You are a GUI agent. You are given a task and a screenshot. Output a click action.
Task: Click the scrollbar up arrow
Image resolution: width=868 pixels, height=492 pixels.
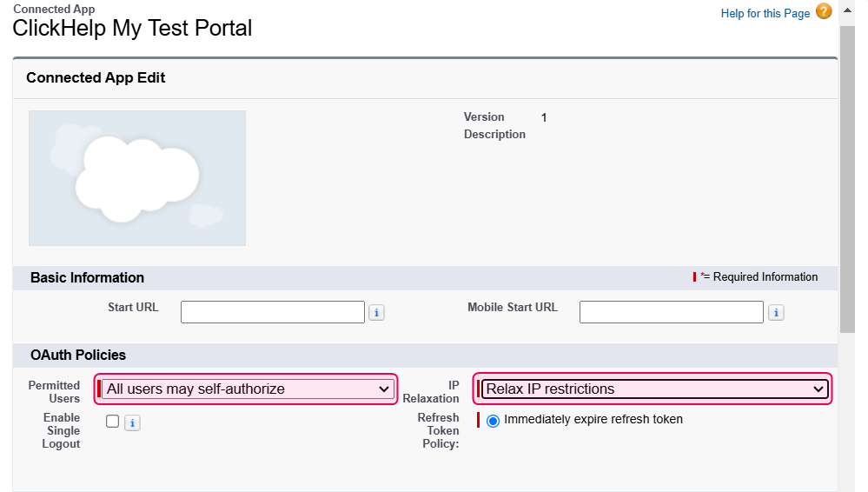[x=847, y=10]
